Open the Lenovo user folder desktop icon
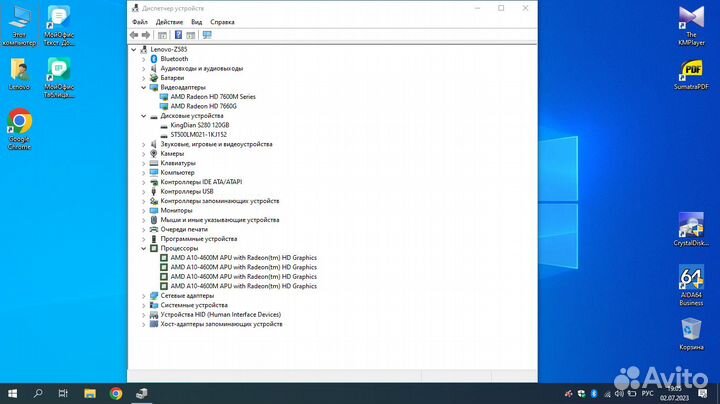The height and width of the screenshot is (404, 720). [x=19, y=73]
